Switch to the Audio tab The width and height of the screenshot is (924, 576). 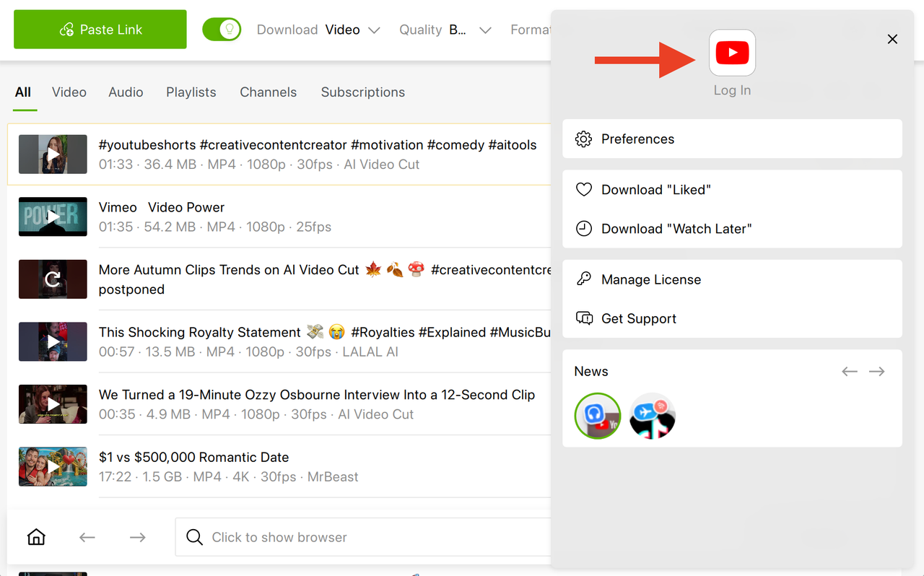[126, 92]
